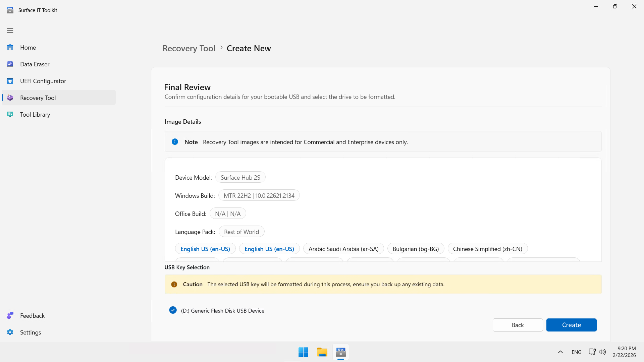This screenshot has height=362, width=644.
Task: Click the blue info Note icon
Action: click(175, 142)
